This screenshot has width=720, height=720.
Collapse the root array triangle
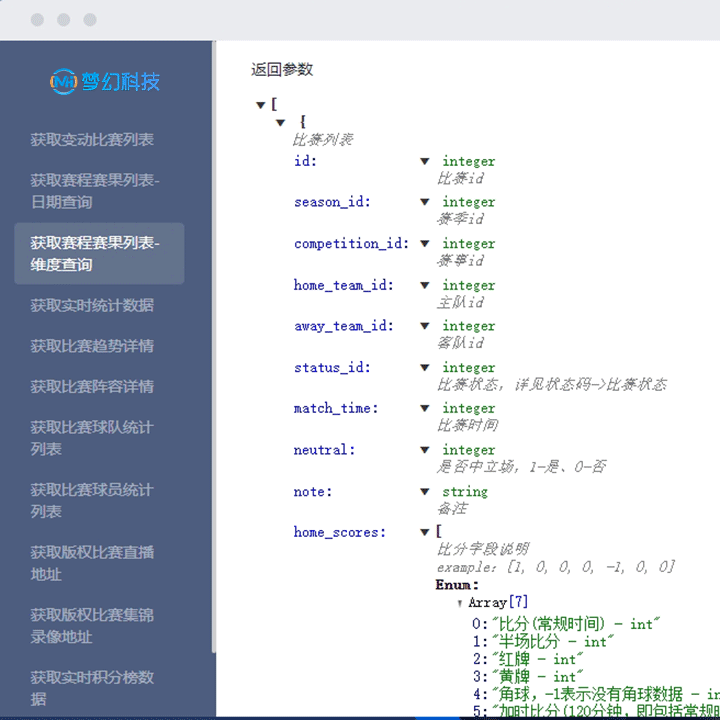(x=261, y=105)
